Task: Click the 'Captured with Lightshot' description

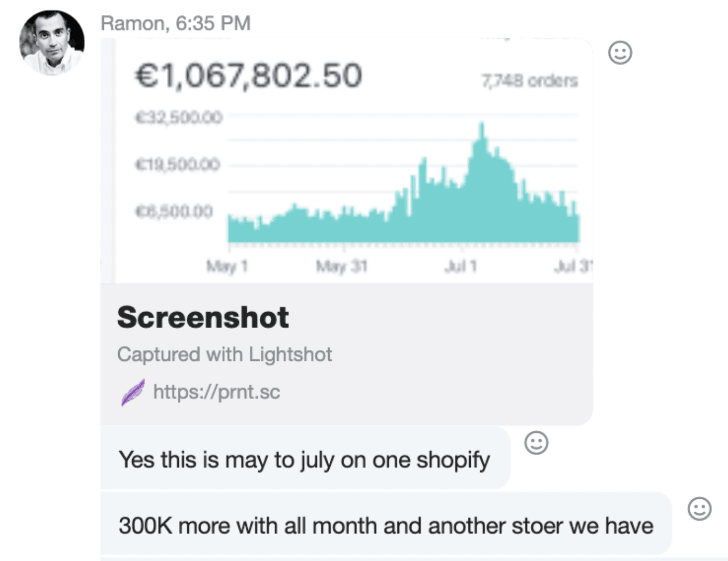Action: click(x=225, y=355)
